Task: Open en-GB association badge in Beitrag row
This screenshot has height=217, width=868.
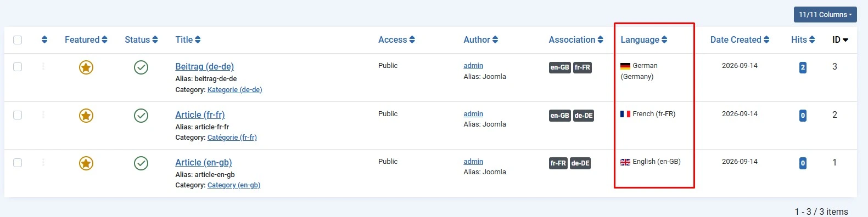Action: point(559,67)
